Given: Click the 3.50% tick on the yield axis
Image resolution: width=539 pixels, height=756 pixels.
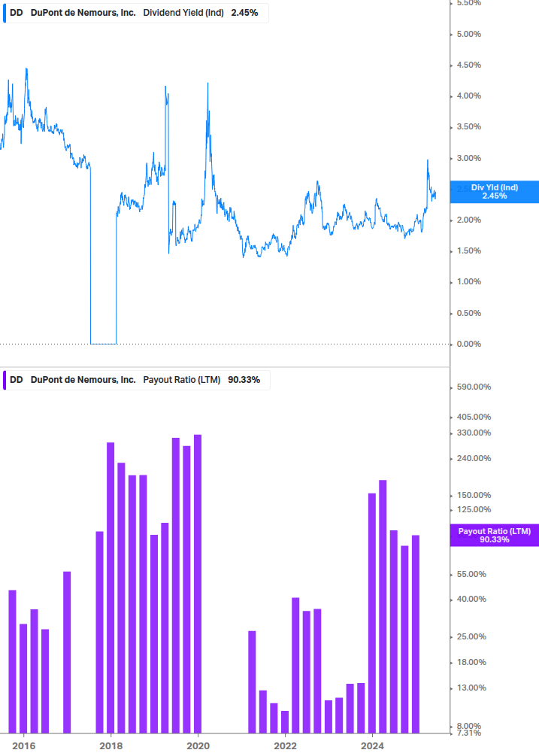Looking at the screenshot, I should 468,127.
